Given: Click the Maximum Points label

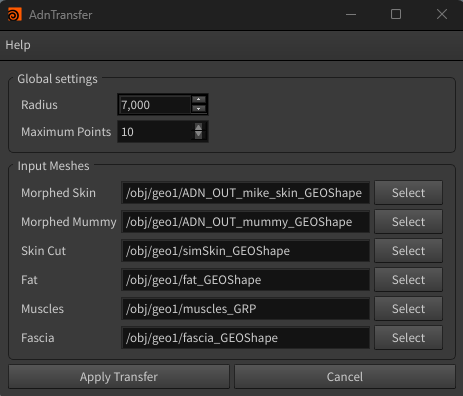Looking at the screenshot, I should click(66, 132).
